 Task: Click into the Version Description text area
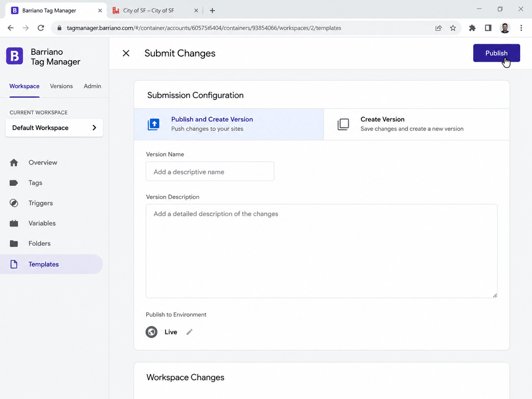coord(321,251)
